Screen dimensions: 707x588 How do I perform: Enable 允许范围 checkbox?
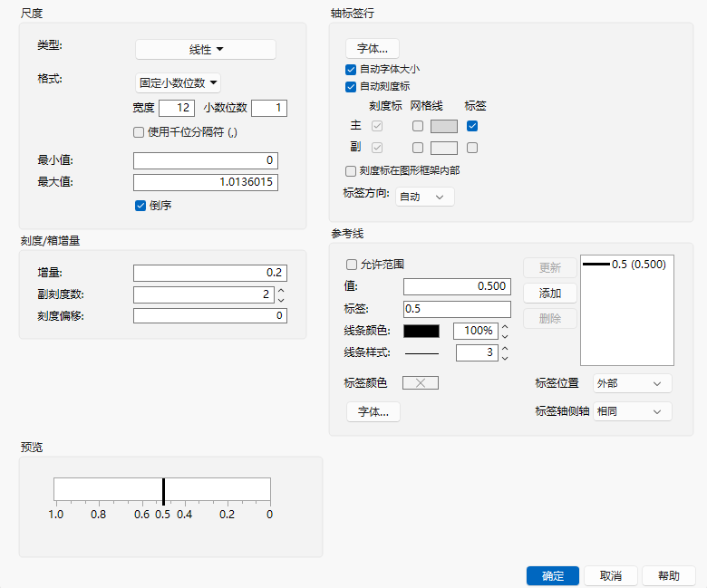tap(352, 265)
